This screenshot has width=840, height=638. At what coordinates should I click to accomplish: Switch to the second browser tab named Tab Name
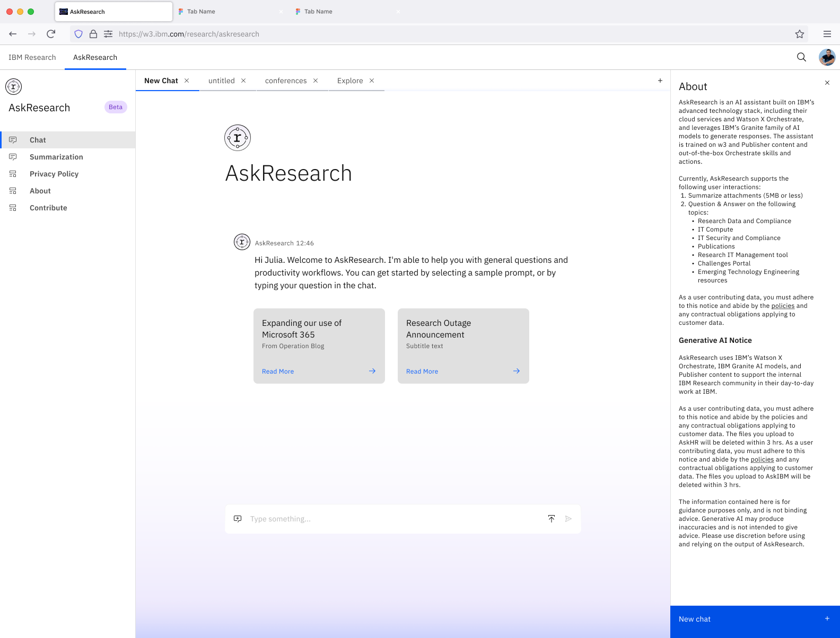point(231,12)
